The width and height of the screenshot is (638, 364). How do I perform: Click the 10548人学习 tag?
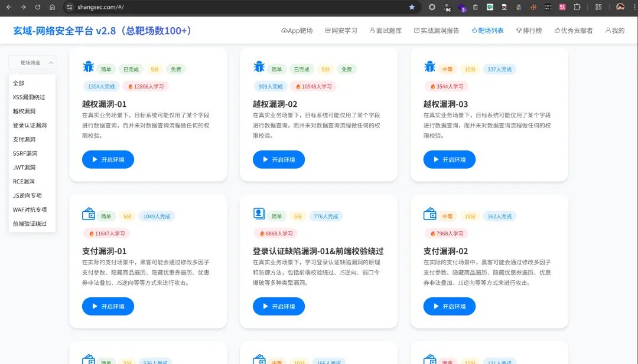coord(314,87)
